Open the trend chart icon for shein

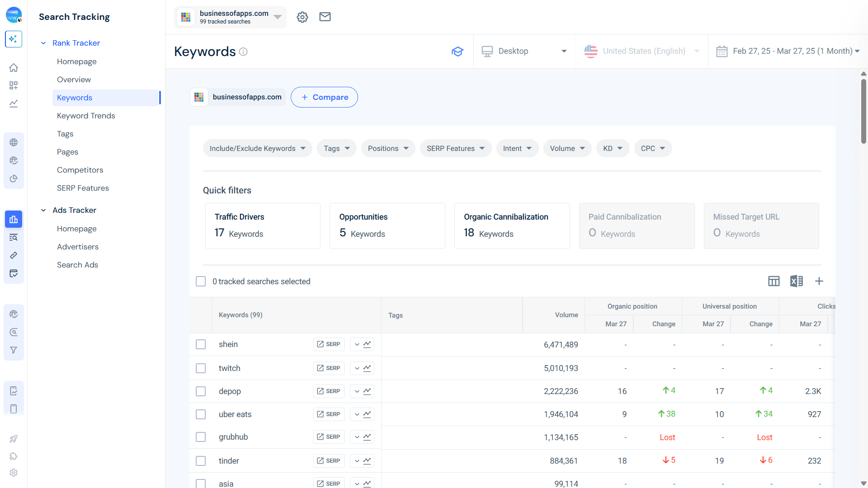[x=367, y=344]
